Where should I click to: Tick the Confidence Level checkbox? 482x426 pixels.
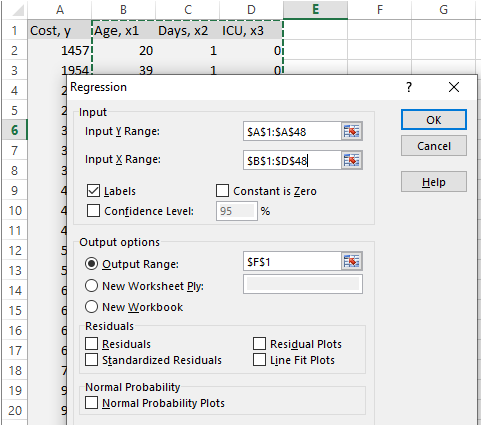point(93,211)
